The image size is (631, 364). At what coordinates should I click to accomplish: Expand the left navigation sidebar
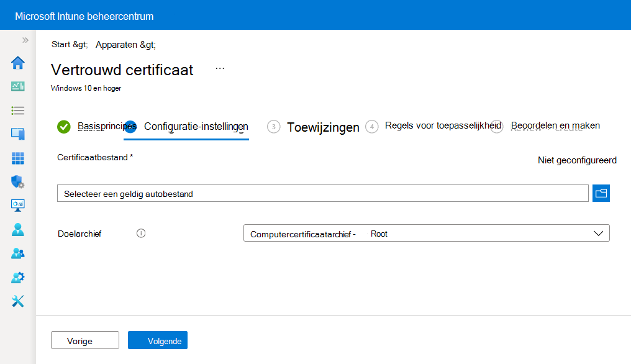pyautogui.click(x=25, y=40)
